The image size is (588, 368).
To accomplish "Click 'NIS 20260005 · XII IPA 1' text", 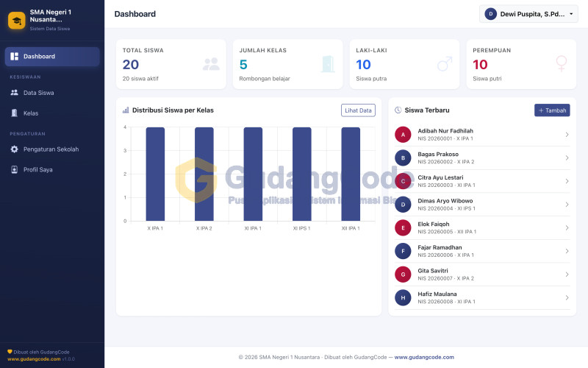I will [x=447, y=232].
